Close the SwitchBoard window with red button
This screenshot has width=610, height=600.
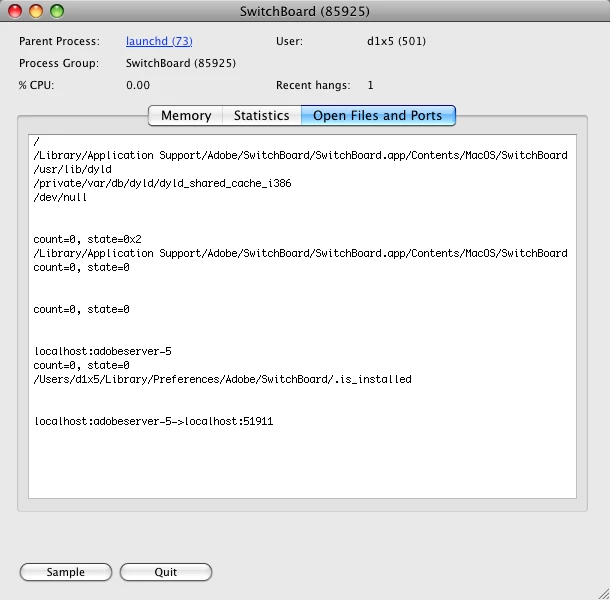(x=15, y=11)
